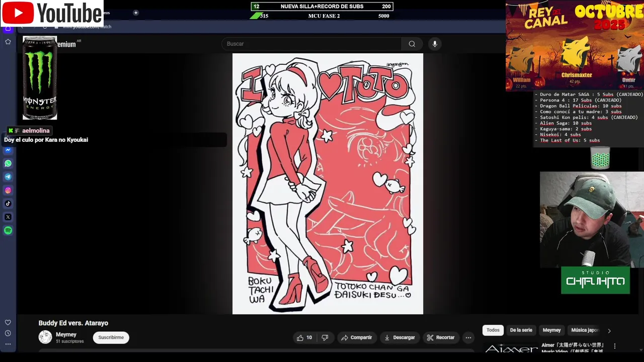Click the Meymey channel avatar

(x=45, y=337)
